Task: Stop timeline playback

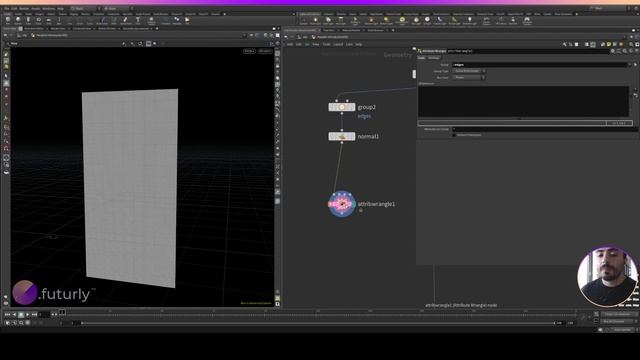Action: click(21, 315)
